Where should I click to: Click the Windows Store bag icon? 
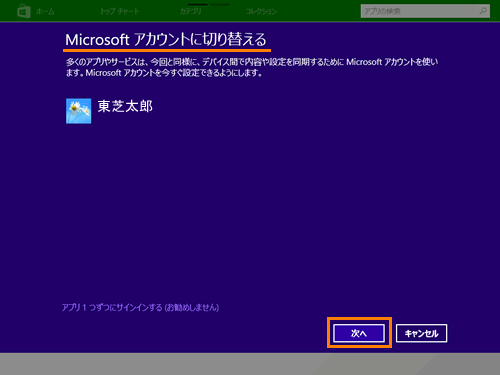pos(24,11)
